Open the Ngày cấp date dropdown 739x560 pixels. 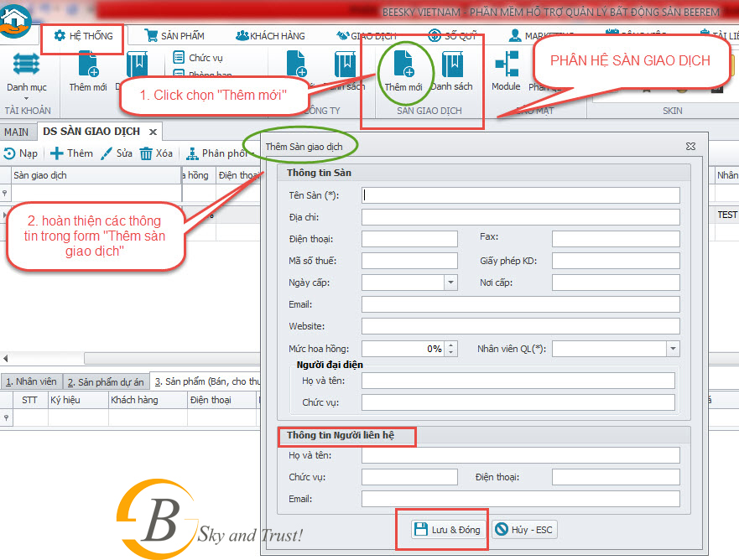[450, 283]
